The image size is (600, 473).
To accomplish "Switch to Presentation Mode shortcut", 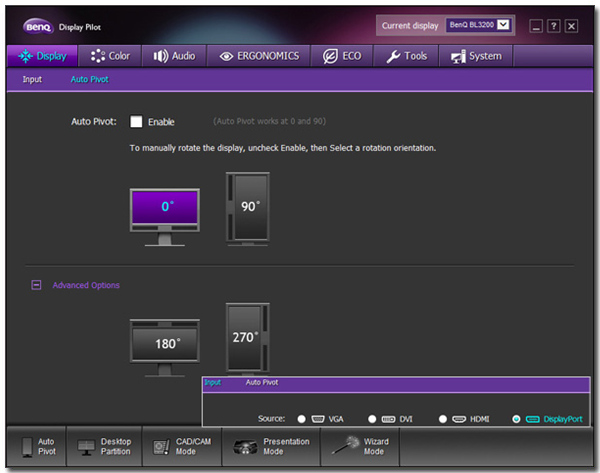I will click(271, 446).
